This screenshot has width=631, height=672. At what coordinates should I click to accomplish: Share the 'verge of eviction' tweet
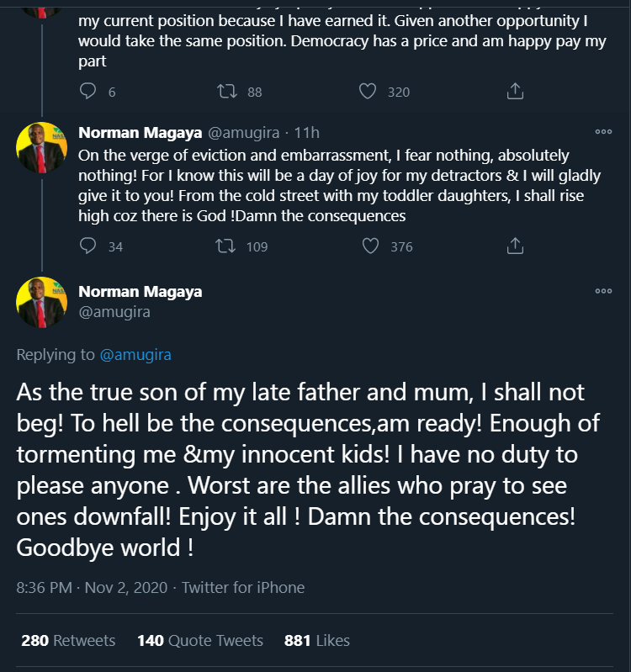click(x=516, y=246)
